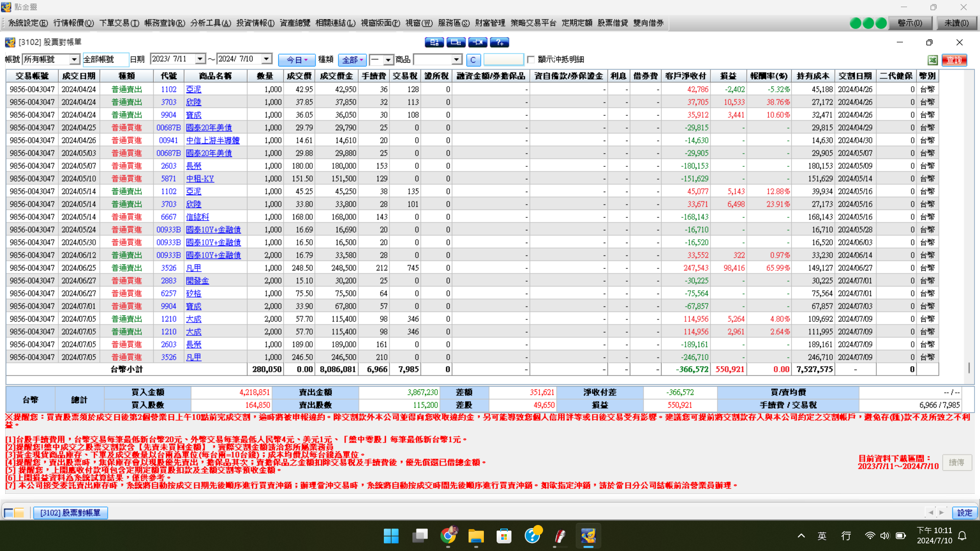The image size is (980, 551).
Task: Open the Windows Start menu
Action: [391, 536]
